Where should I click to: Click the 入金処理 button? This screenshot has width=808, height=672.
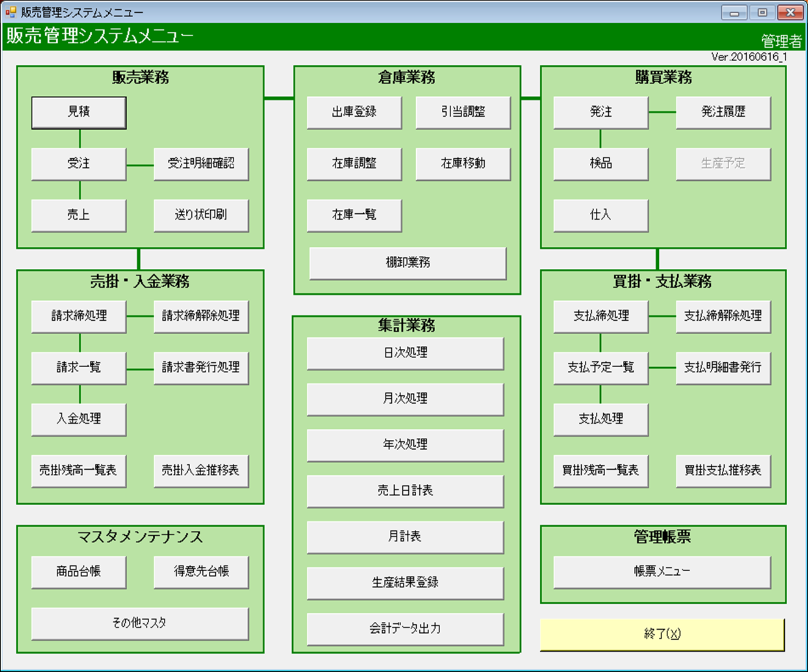click(x=79, y=419)
